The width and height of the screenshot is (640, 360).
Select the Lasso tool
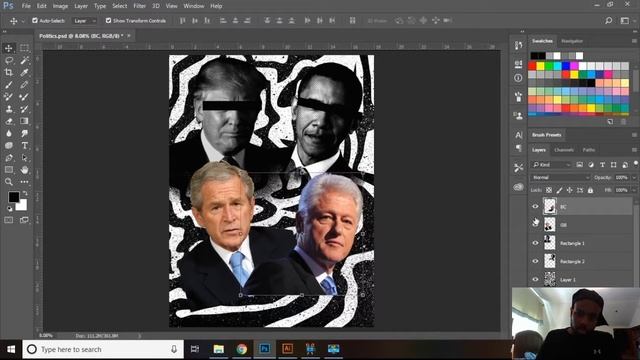(x=9, y=60)
